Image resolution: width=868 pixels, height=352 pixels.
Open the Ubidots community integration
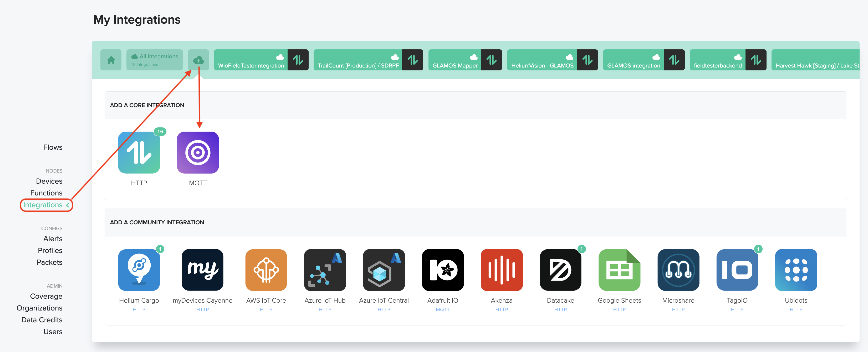(796, 270)
